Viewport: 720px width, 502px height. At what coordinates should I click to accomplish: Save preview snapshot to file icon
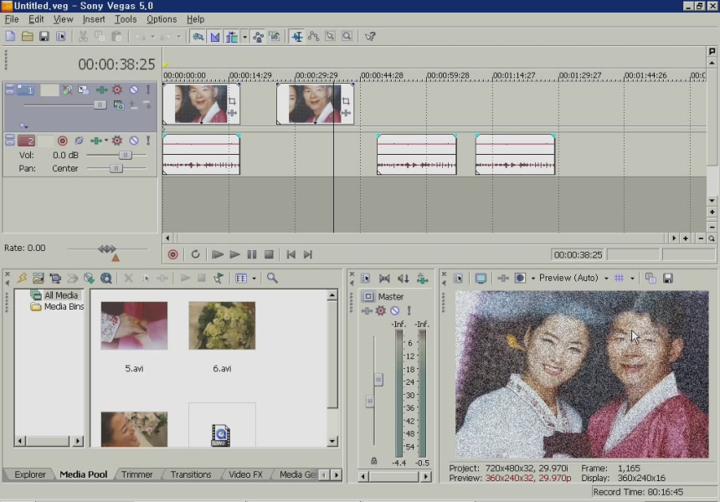click(668, 278)
